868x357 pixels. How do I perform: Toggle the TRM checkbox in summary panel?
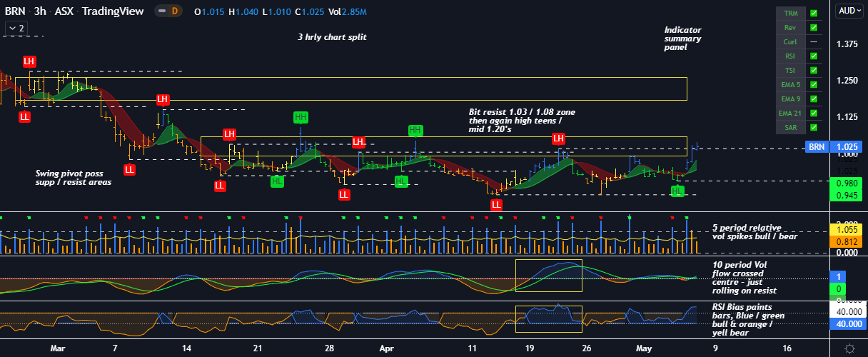[814, 14]
